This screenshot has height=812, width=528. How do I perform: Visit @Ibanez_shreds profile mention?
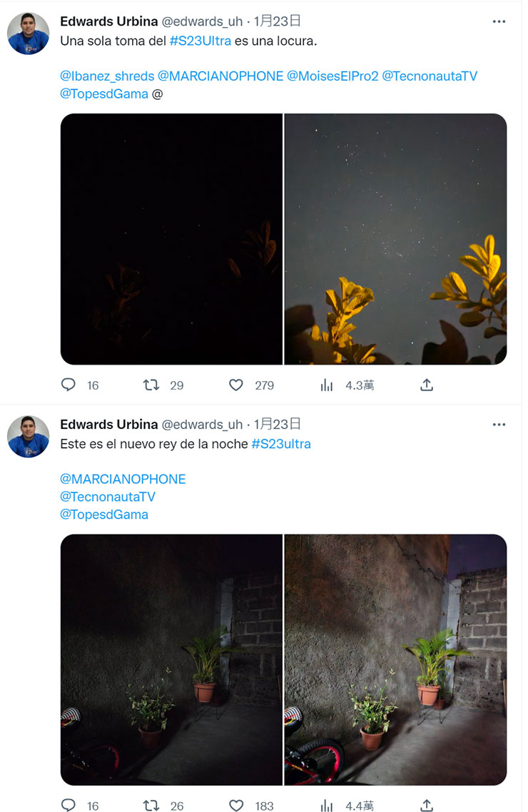[107, 76]
